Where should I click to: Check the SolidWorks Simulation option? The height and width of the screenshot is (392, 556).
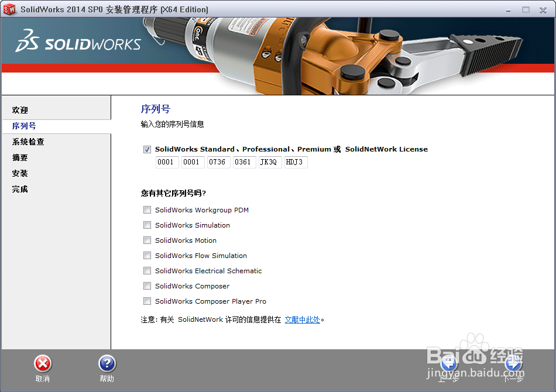(147, 225)
